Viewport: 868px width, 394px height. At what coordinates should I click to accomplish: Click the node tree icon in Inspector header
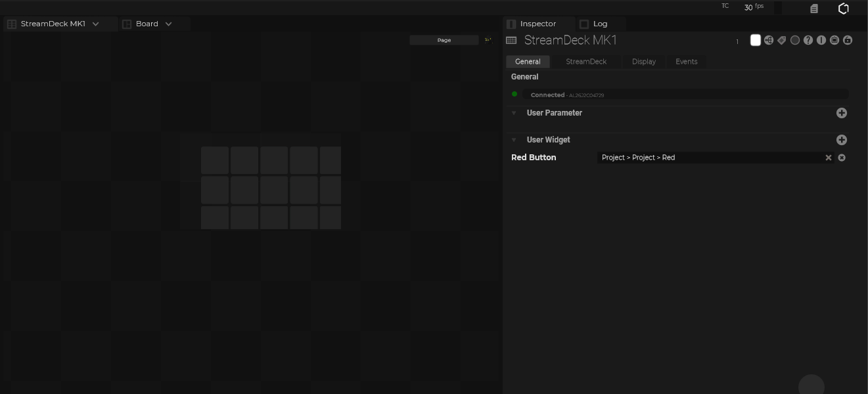point(769,40)
